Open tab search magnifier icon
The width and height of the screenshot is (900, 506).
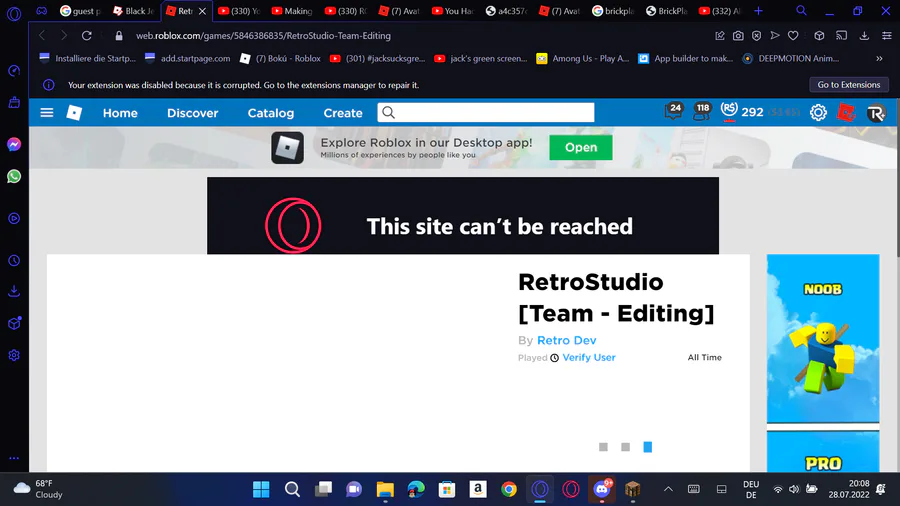pos(801,10)
